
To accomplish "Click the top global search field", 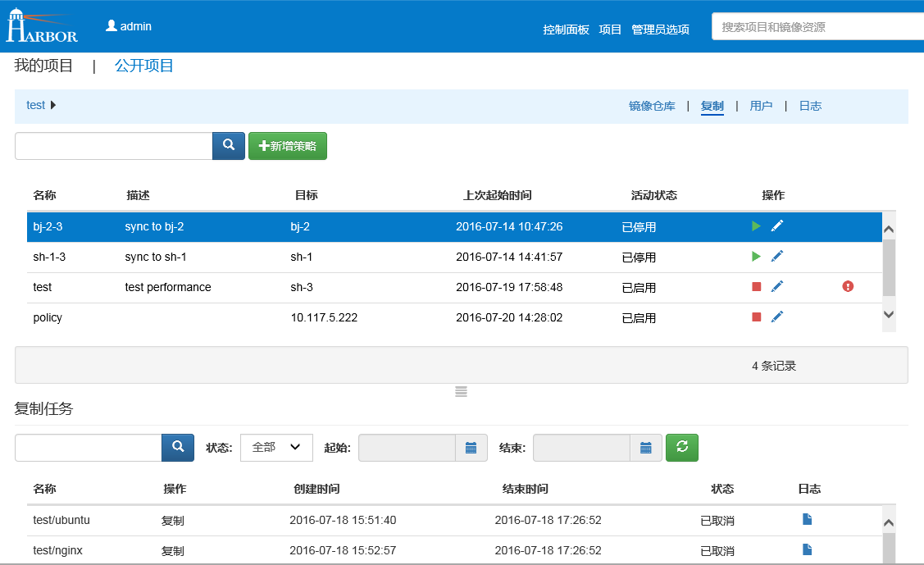I will pos(816,27).
